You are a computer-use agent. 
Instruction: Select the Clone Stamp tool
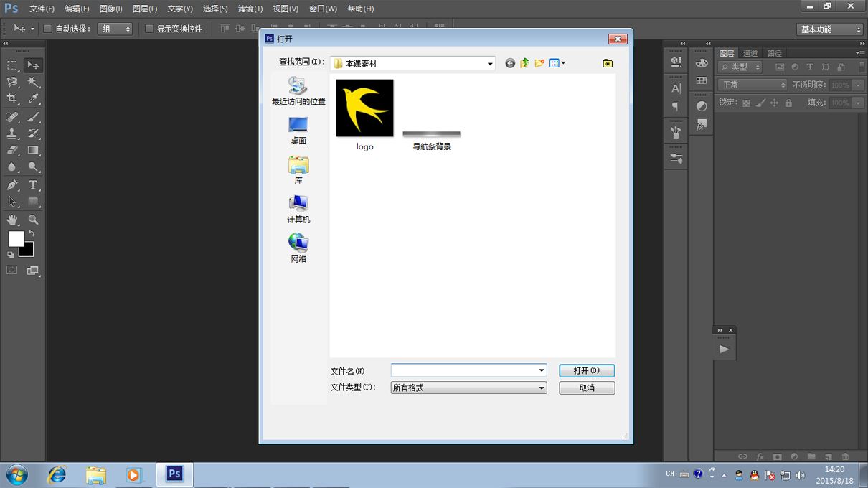12,133
